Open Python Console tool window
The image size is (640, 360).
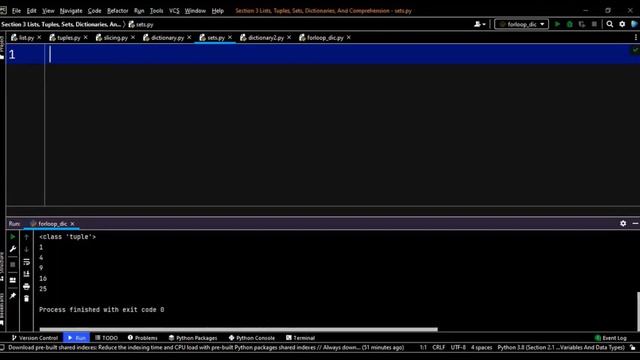[251, 338]
